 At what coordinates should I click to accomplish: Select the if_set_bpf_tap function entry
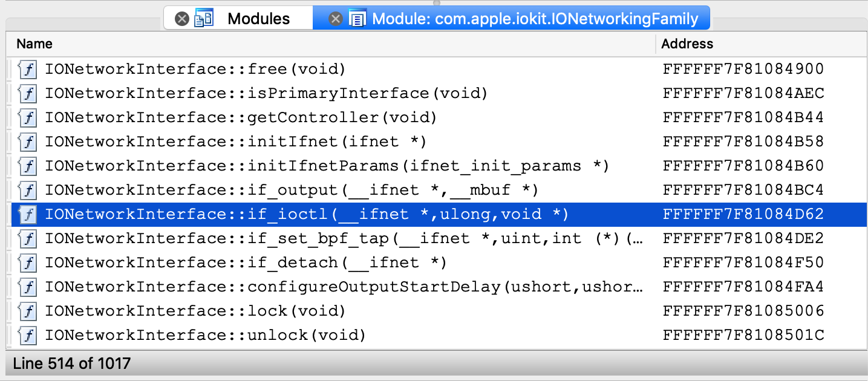(x=343, y=239)
